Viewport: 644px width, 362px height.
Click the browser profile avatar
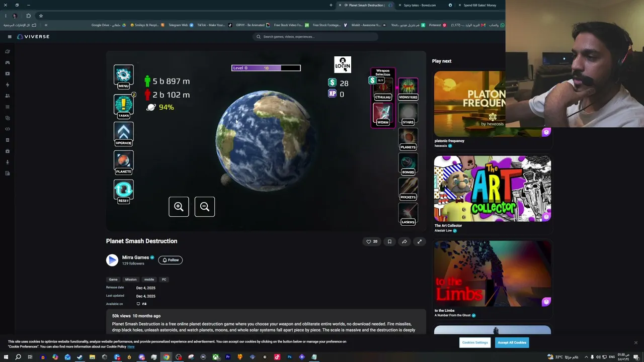click(x=15, y=16)
